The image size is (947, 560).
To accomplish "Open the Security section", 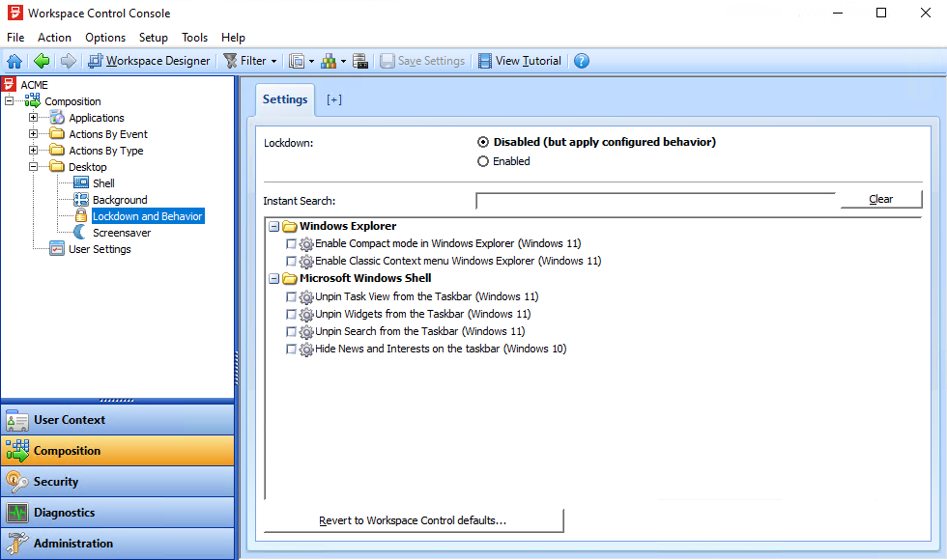I will (117, 482).
